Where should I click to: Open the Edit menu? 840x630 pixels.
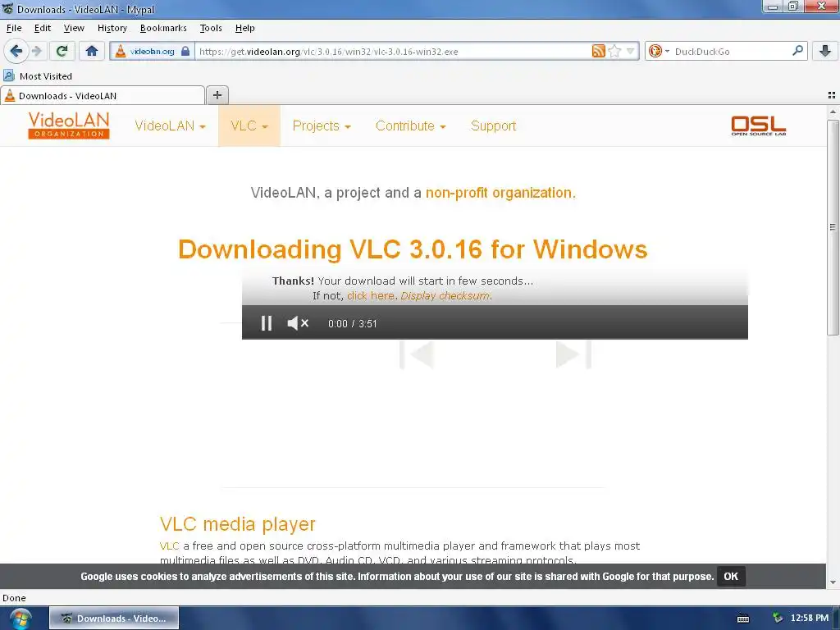43,28
